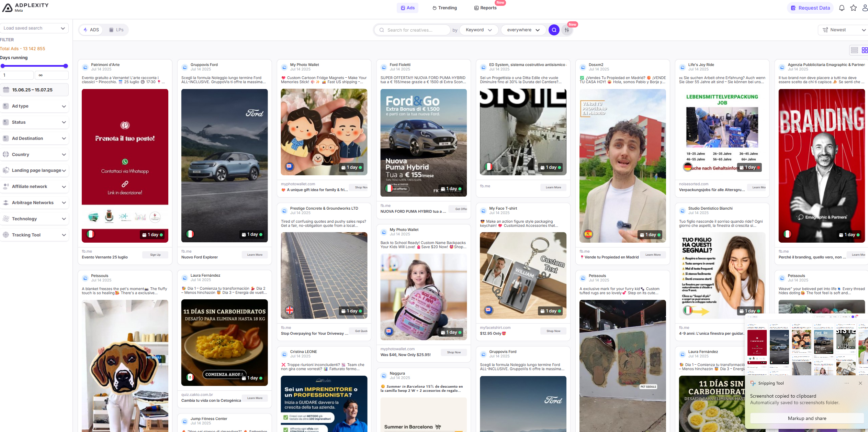Click Learn More on Nuovo Ford Explorer ad
This screenshot has height=432, width=868.
[x=255, y=255]
